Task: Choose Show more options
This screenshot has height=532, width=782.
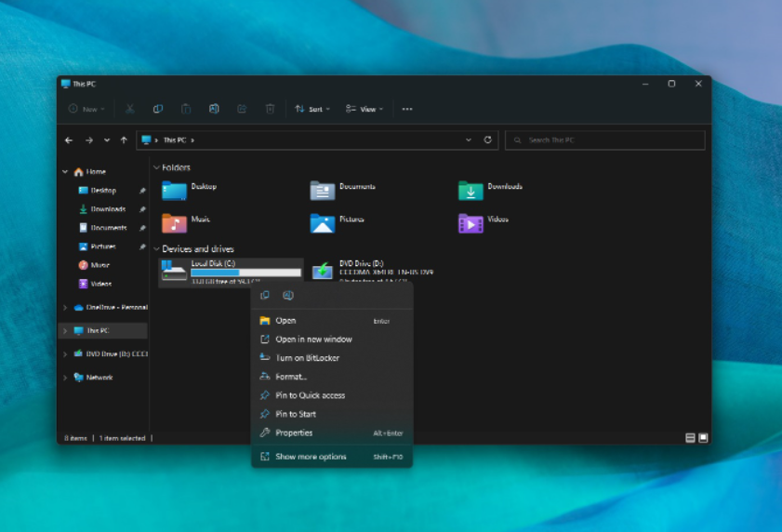Action: [332, 457]
